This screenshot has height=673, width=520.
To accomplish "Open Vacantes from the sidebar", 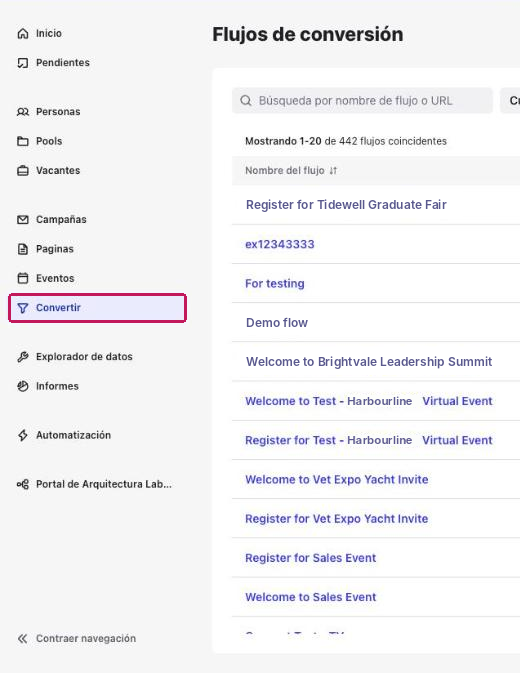I will point(58,170).
